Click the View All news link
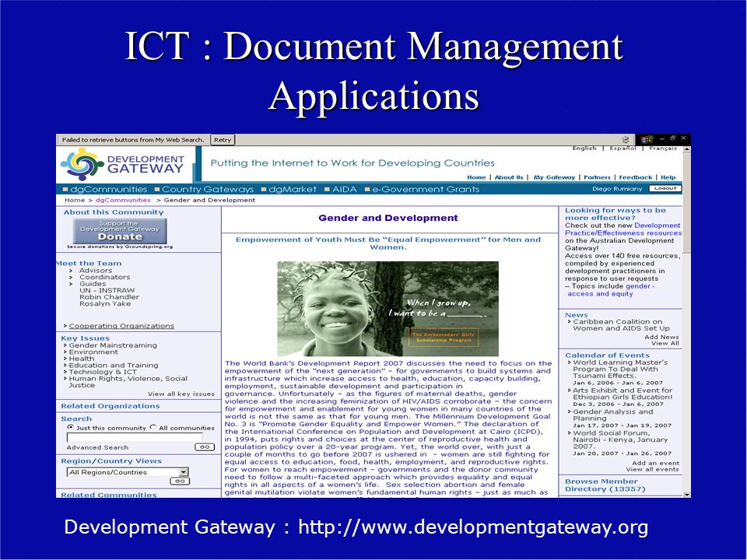Screen dimensions: 747x560 (665, 343)
